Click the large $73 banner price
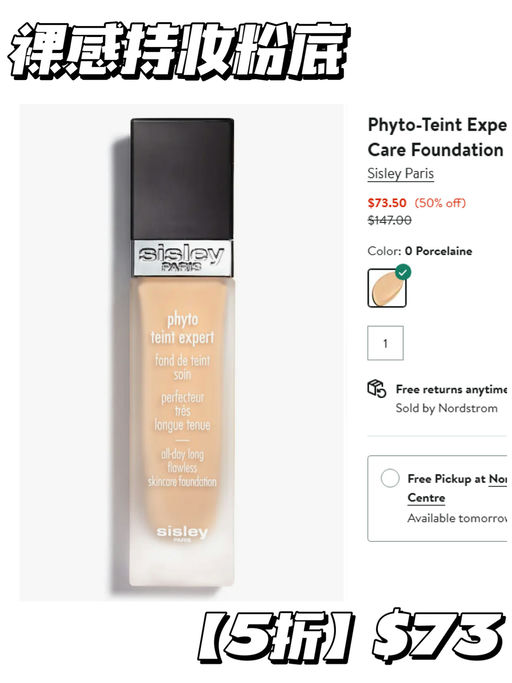 (x=436, y=636)
